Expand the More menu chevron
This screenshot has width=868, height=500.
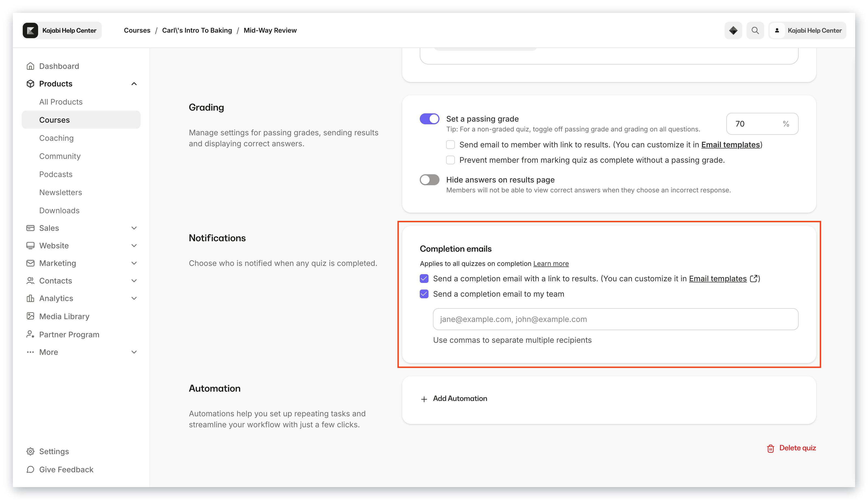click(134, 352)
